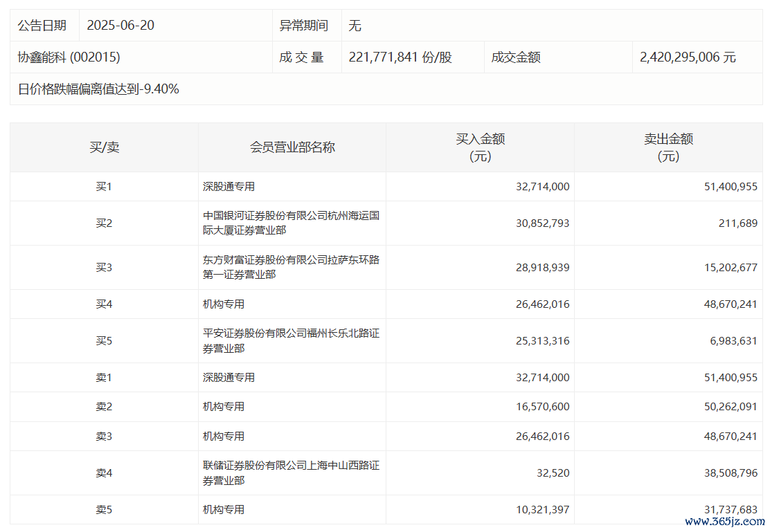Open the 平安证券 福州长乐北路 branch entry
This screenshot has height=532, width=770.
pos(291,340)
